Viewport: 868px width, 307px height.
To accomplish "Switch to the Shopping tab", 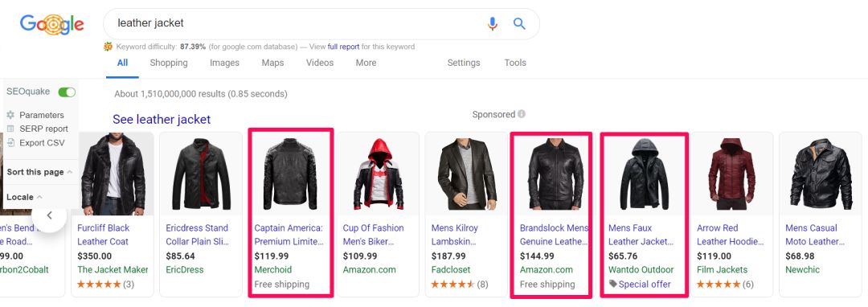I will [169, 63].
